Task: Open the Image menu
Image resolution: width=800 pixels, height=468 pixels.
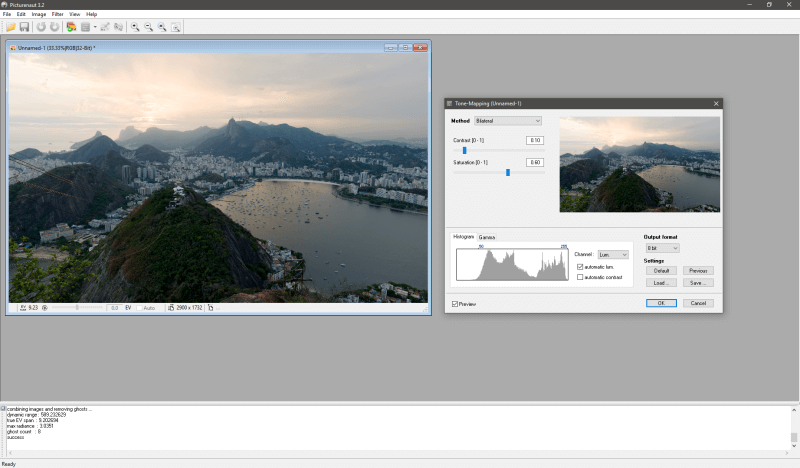Action: click(x=39, y=14)
